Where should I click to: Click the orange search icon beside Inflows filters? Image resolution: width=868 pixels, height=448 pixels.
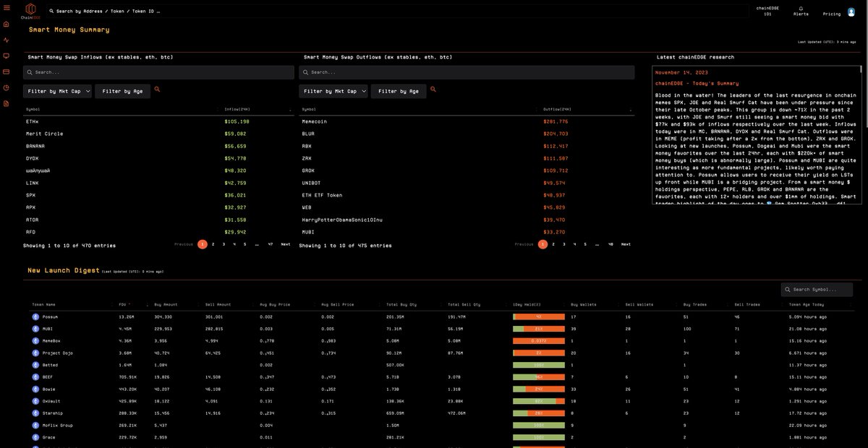(x=157, y=90)
